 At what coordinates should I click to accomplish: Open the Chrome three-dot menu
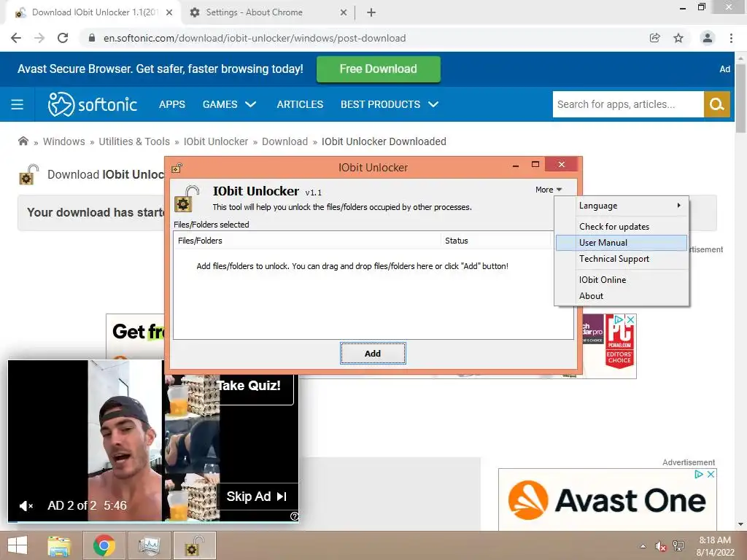pyautogui.click(x=731, y=38)
